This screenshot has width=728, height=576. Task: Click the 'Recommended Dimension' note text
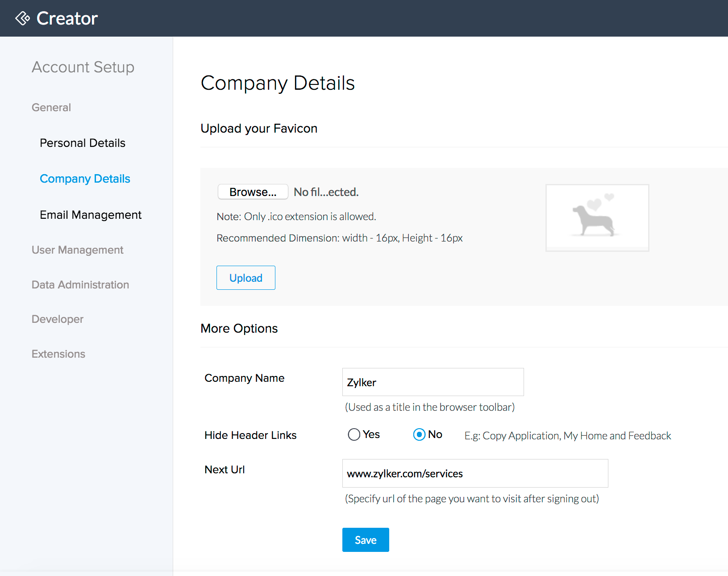(340, 238)
